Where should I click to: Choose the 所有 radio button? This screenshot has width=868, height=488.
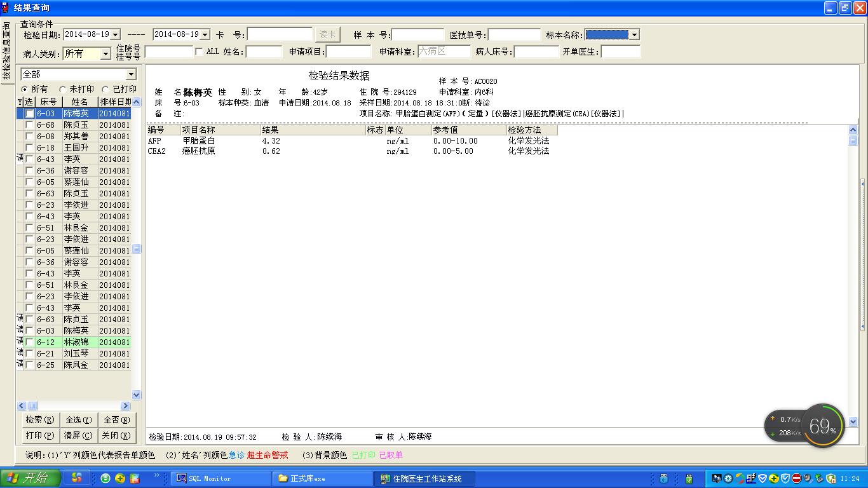click(25, 90)
